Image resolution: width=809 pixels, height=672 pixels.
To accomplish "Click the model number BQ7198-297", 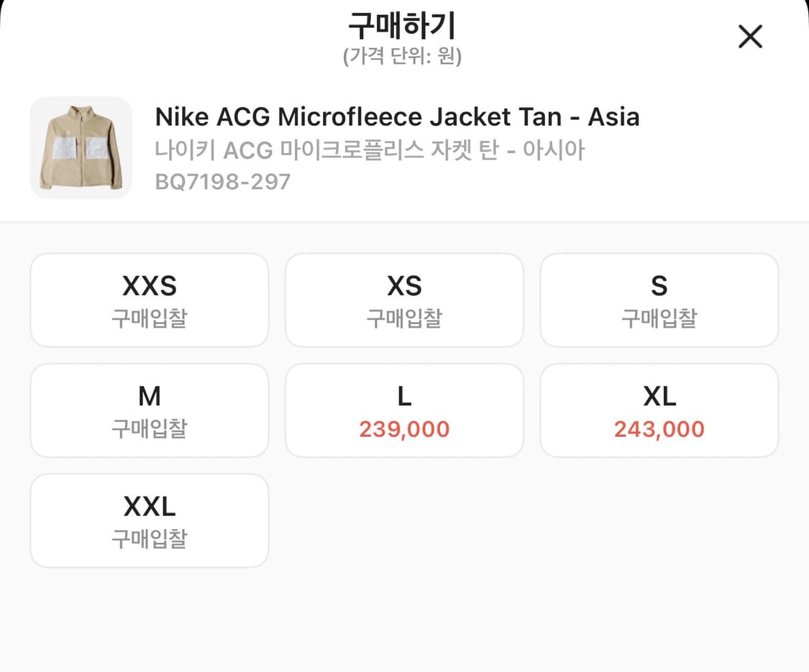I will [223, 182].
